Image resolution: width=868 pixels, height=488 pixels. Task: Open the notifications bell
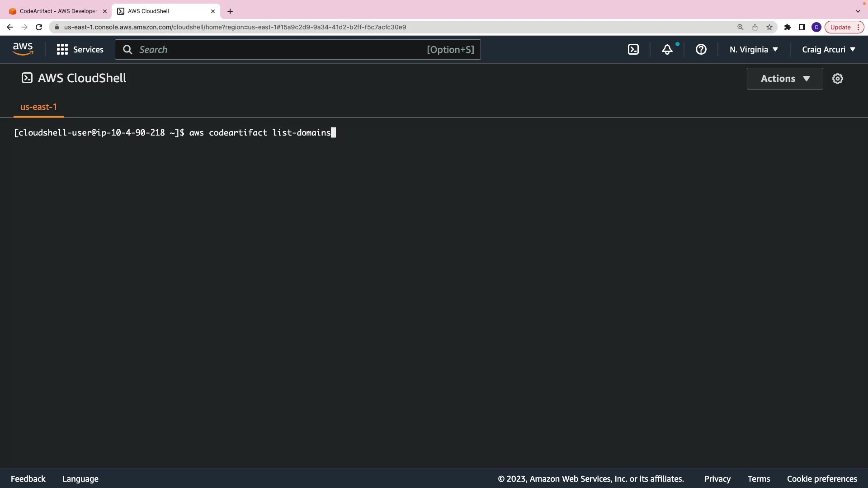click(x=667, y=50)
